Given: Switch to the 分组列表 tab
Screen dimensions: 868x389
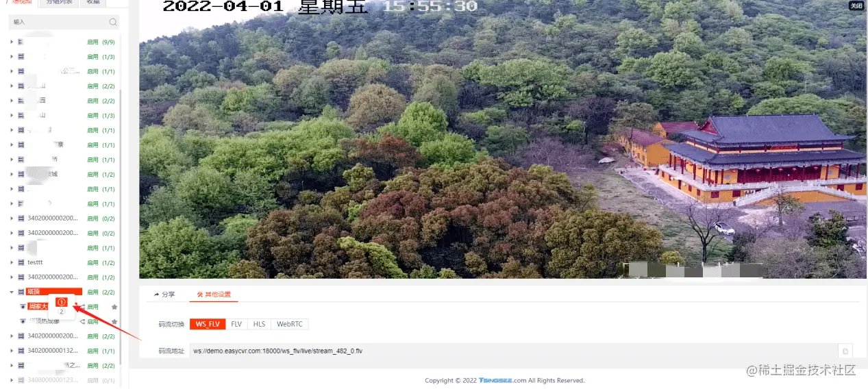Looking at the screenshot, I should pyautogui.click(x=58, y=3).
